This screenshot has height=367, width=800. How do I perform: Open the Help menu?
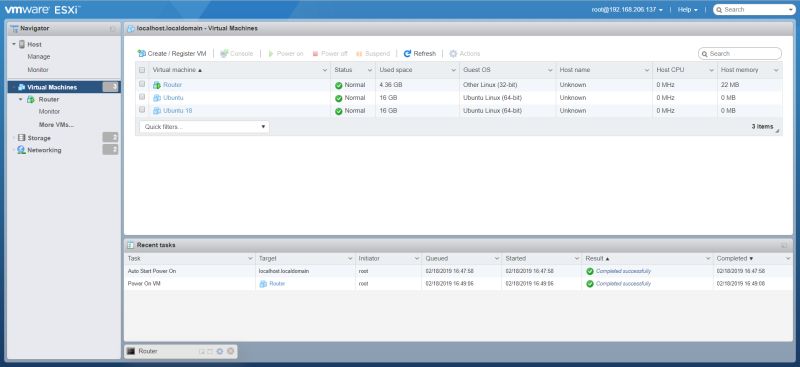point(687,10)
